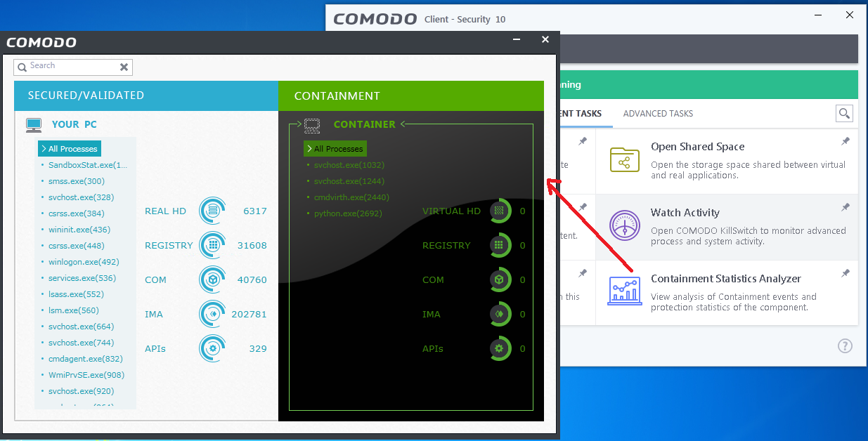Image resolution: width=868 pixels, height=441 pixels.
Task: Click the APIs value 329
Action: click(258, 348)
